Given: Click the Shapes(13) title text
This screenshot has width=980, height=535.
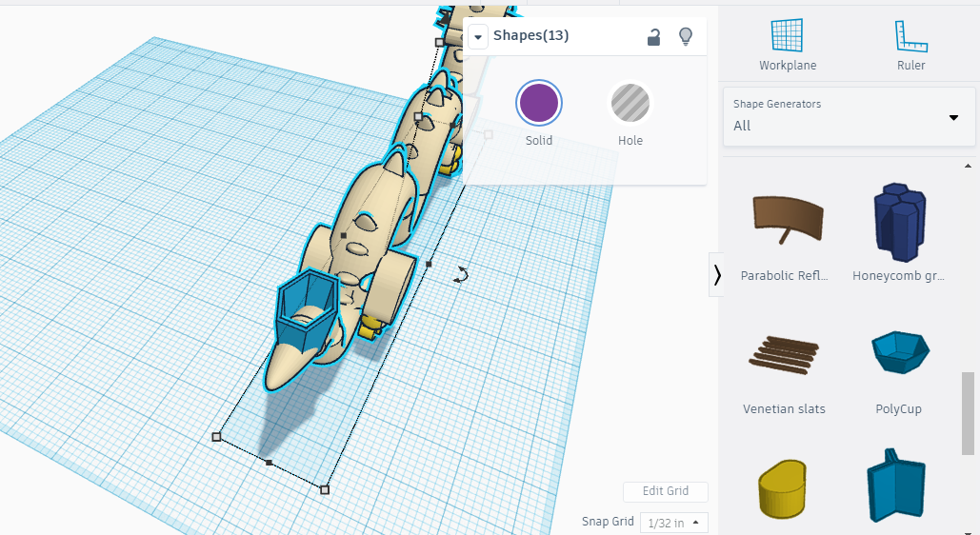Looking at the screenshot, I should coord(530,35).
